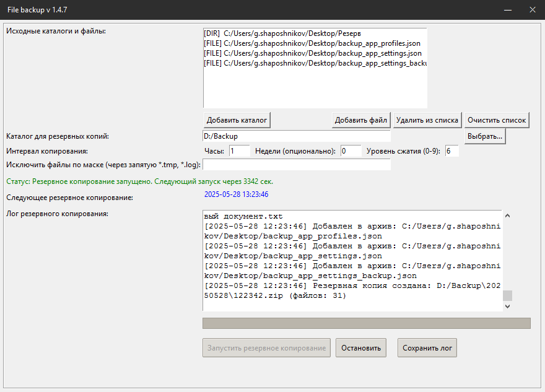Image resolution: width=545 pixels, height=392 pixels.
Task: Click the Уровень сжатия (0-9) label
Action: [403, 151]
